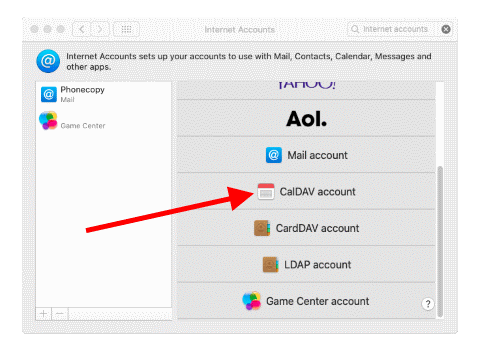Click the window minimize button

point(48,29)
